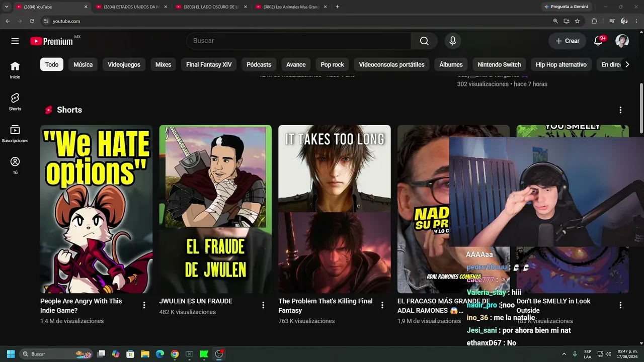Open options for 'Killing Final Fantasy' short
This screenshot has height=362, width=644.
coord(382,305)
